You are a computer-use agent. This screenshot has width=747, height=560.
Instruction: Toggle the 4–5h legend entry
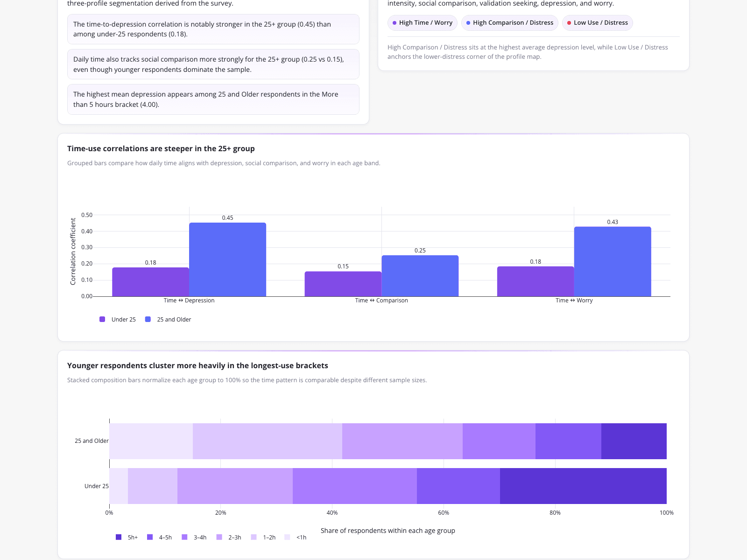159,538
